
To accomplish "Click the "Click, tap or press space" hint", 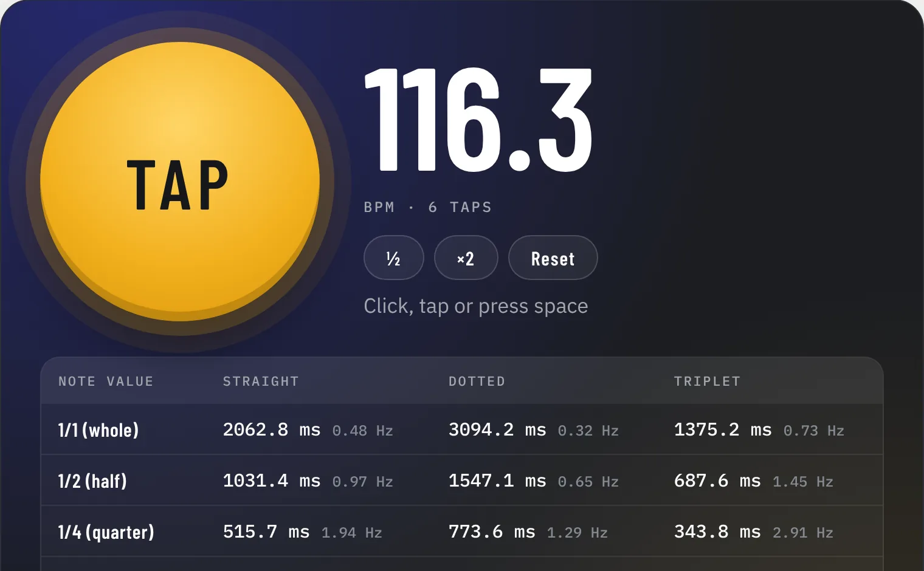I will 476,306.
